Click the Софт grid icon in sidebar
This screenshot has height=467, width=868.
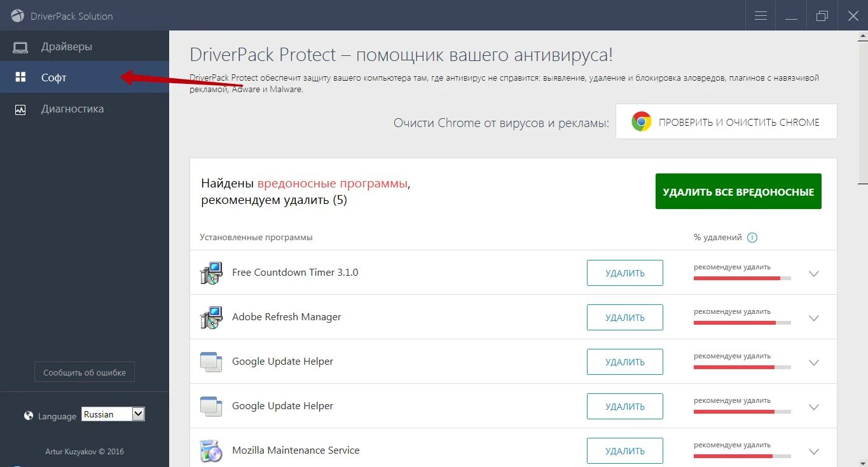coord(21,78)
